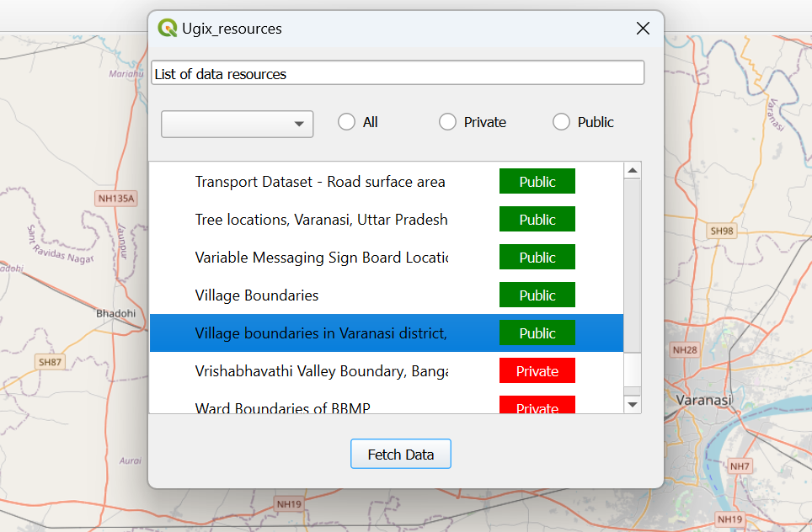
Task: Click the Private badge beside Vrishabhavathi Valley Boundary
Action: [537, 370]
